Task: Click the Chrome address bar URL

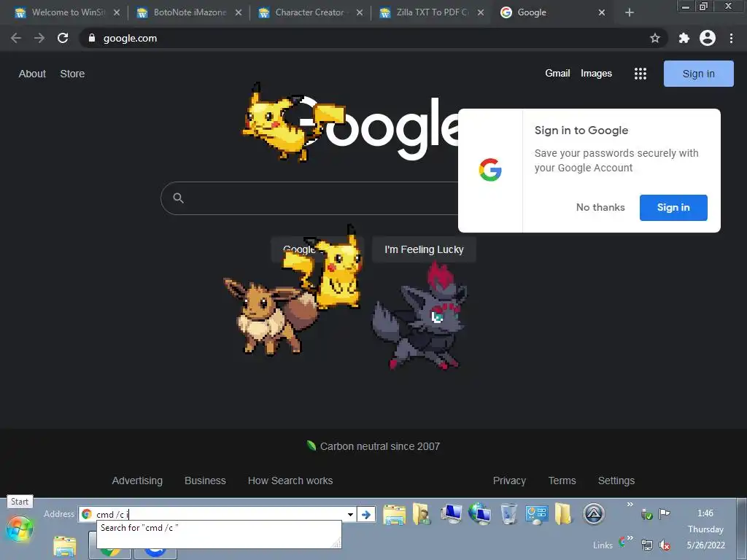Action: click(130, 38)
